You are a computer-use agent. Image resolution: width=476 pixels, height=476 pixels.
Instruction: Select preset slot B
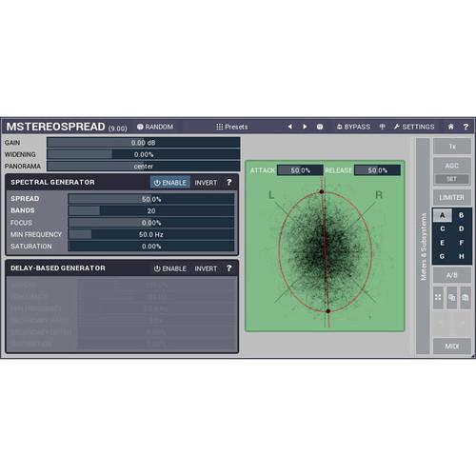coord(462,215)
